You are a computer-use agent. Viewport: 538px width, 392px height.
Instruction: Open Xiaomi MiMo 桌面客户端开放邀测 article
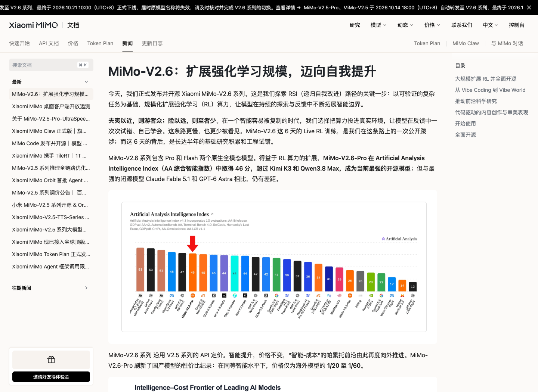click(x=51, y=106)
